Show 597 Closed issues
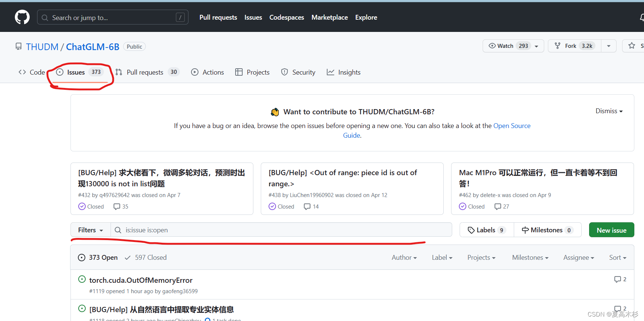 [x=146, y=258]
